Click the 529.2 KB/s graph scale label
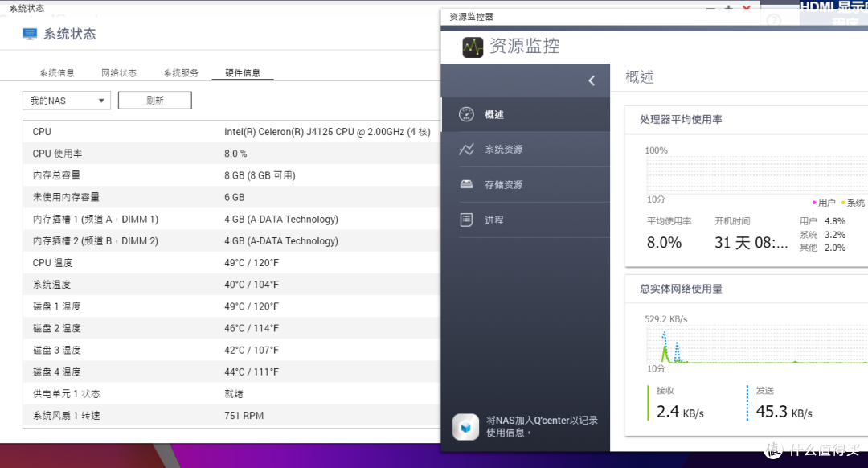Viewport: 868px width, 468px height. pyautogui.click(x=666, y=319)
